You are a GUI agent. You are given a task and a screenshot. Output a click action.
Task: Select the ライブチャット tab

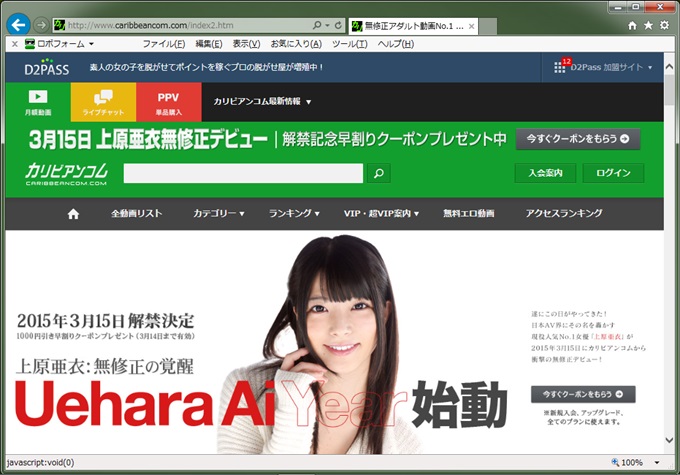pyautogui.click(x=103, y=102)
